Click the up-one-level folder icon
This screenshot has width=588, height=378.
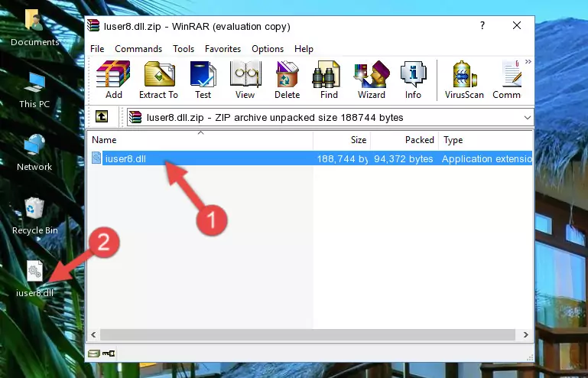tap(102, 116)
